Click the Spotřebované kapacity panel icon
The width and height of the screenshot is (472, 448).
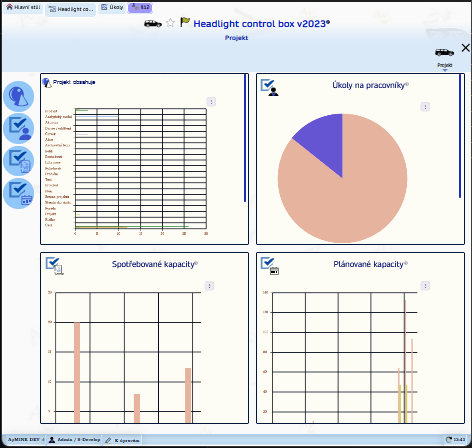(54, 266)
